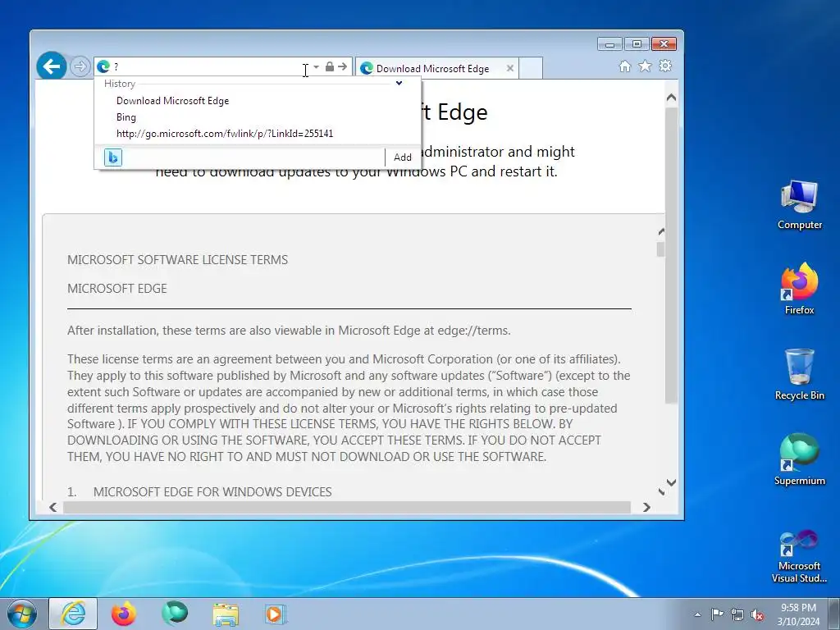Open the Home page icon

point(624,66)
